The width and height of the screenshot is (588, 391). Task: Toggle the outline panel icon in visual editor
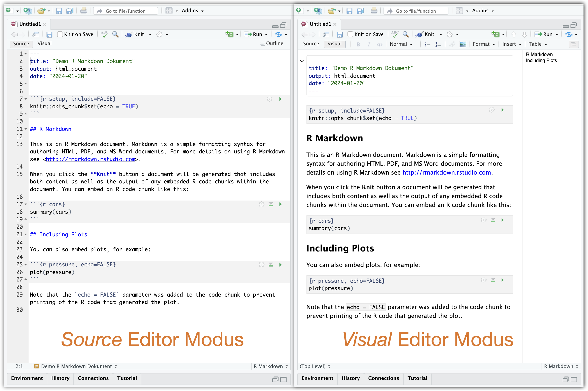click(573, 44)
